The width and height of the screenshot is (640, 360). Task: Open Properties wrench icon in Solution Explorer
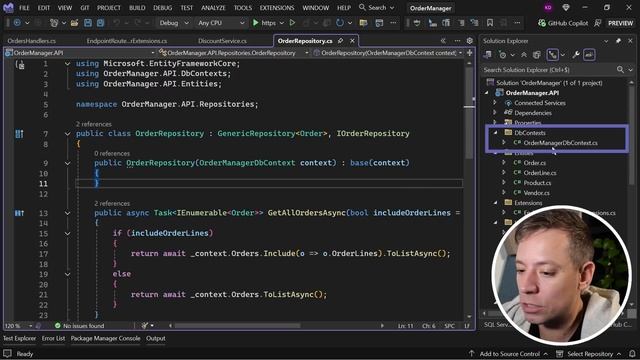pyautogui.click(x=576, y=55)
